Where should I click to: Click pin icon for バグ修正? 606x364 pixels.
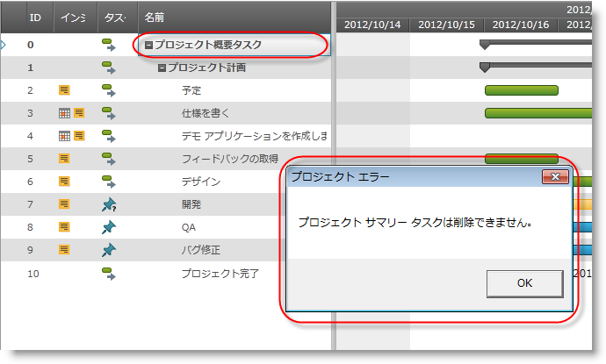(109, 250)
